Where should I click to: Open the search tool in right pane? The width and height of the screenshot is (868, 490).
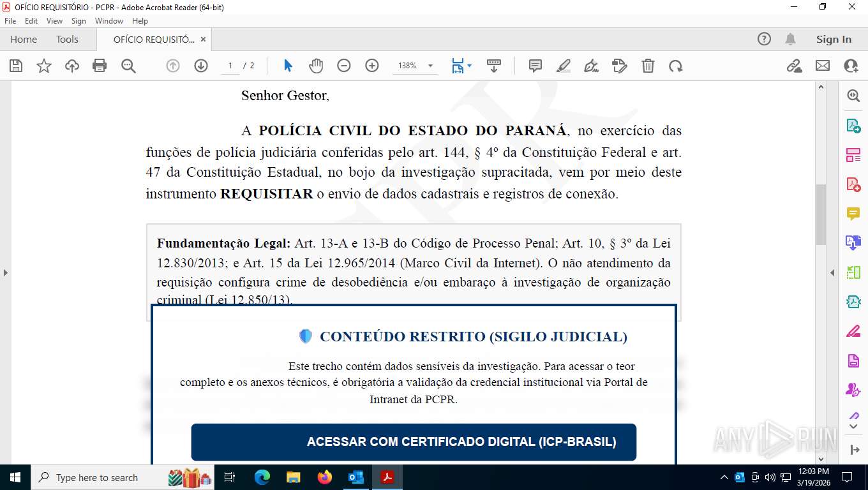(x=853, y=96)
